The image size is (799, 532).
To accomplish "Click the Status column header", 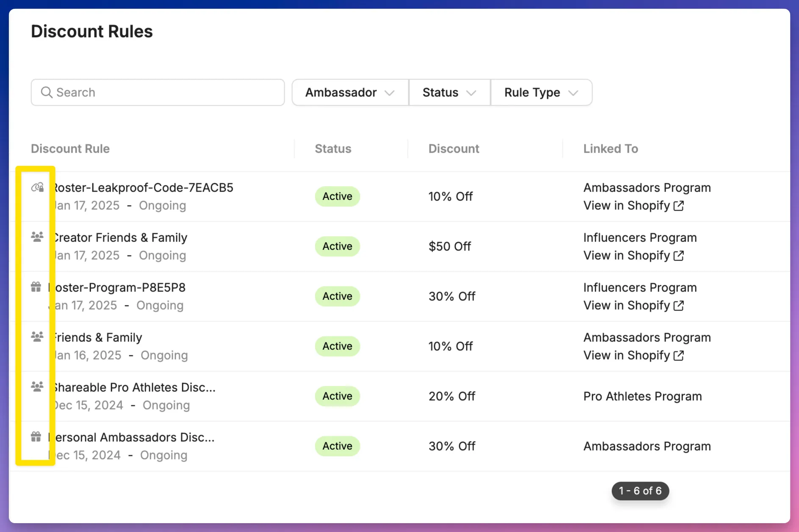I will tap(333, 149).
